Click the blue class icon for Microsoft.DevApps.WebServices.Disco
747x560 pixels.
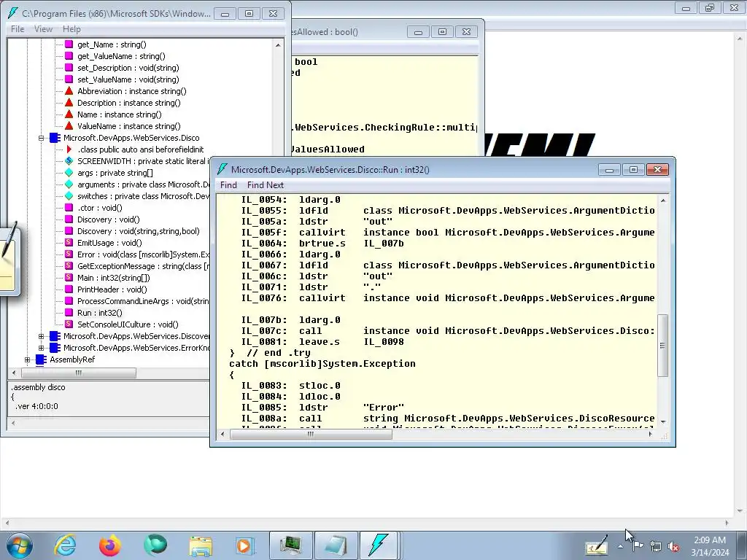(55, 138)
